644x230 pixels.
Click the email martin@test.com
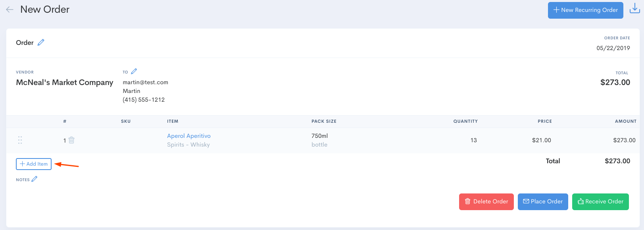coord(146,82)
